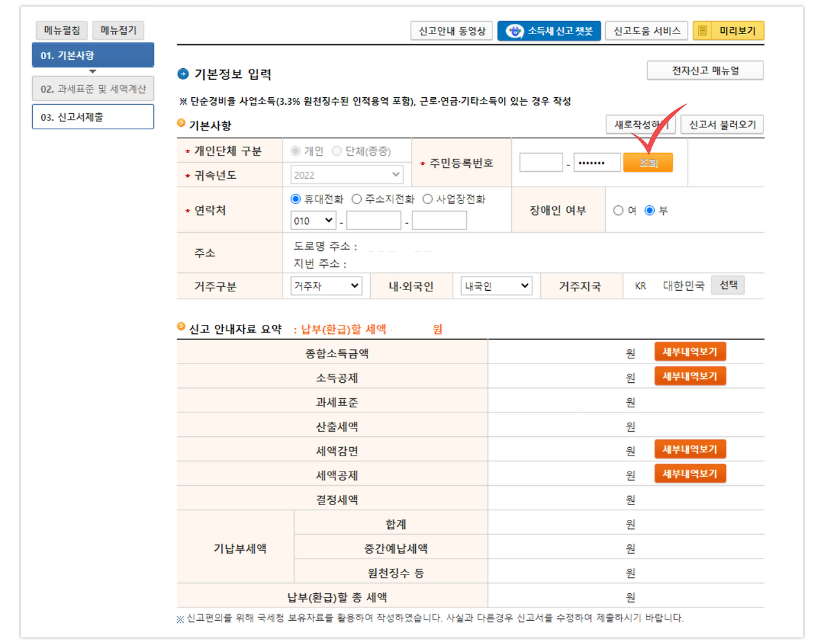The width and height of the screenshot is (824, 644).
Task: Click 메뉴접기 to collapse the menu
Action: tap(120, 30)
